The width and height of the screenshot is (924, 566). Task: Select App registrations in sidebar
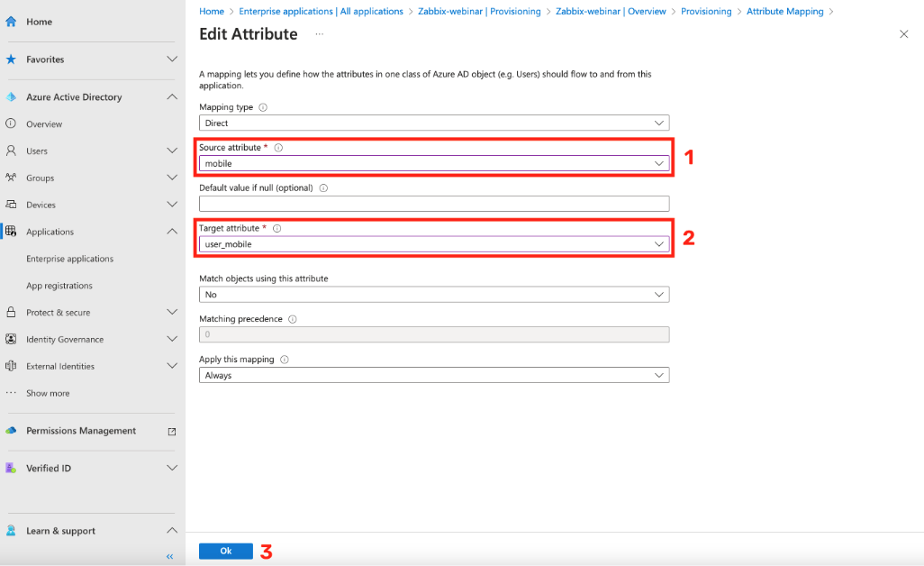coord(59,286)
